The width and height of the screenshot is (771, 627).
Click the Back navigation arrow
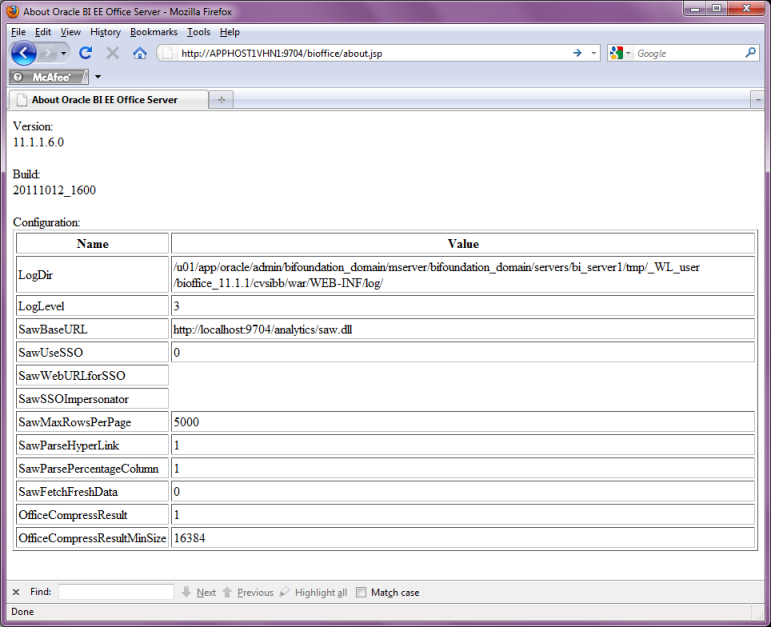coord(24,53)
